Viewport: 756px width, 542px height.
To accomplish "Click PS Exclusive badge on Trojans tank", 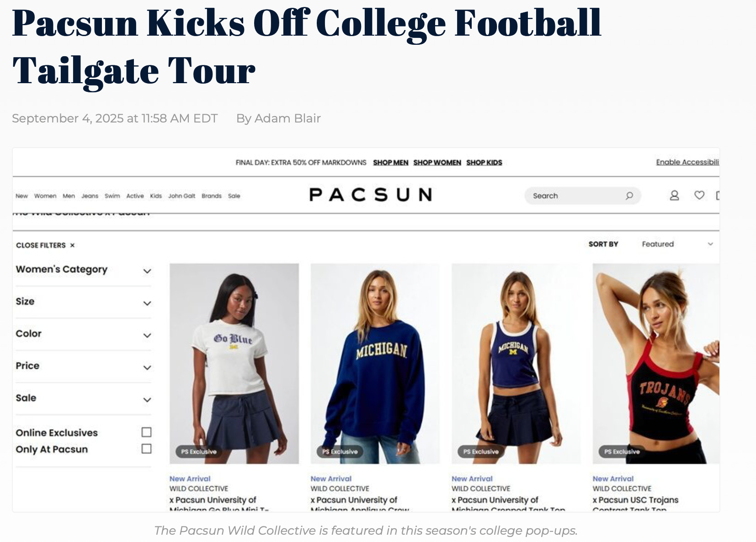I will coord(622,452).
